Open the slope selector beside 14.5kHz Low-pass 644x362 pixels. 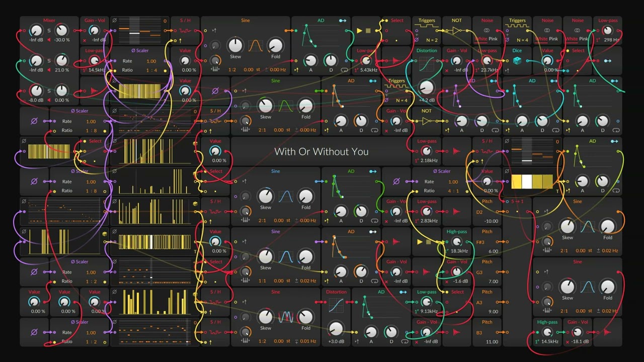(85, 70)
